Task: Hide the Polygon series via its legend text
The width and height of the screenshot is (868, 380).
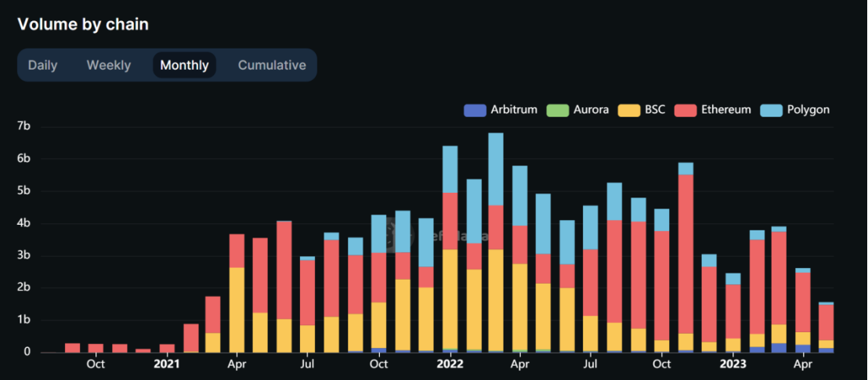Action: click(808, 110)
